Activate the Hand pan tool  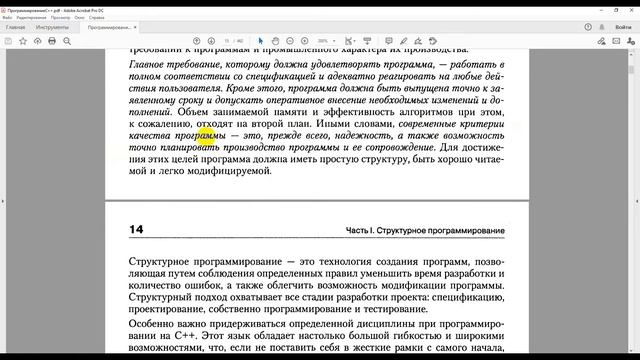(276, 41)
